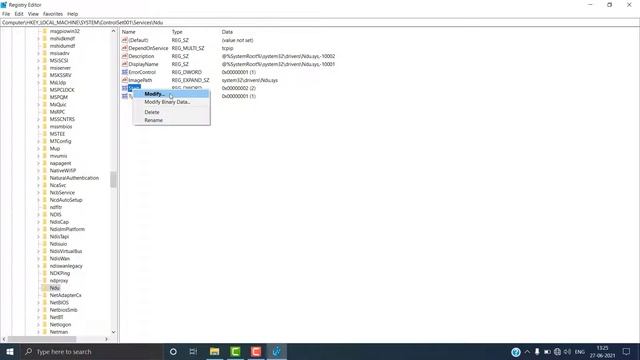
Task: Open the File menu
Action: [x=6, y=14]
